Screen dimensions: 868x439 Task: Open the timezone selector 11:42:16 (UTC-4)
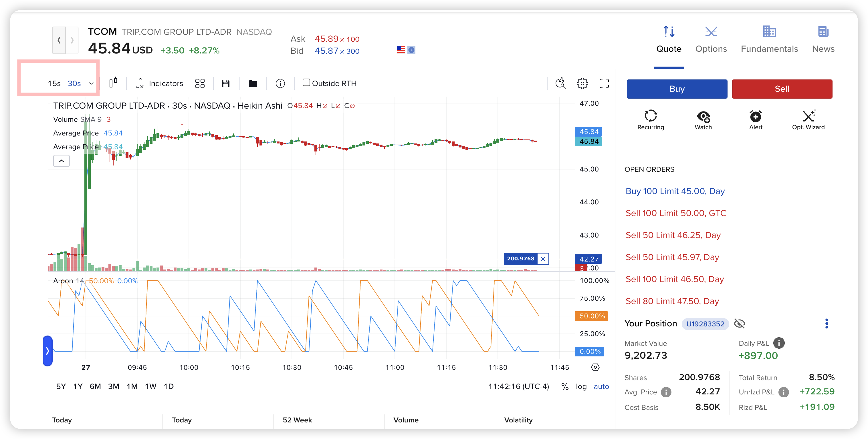pos(519,386)
